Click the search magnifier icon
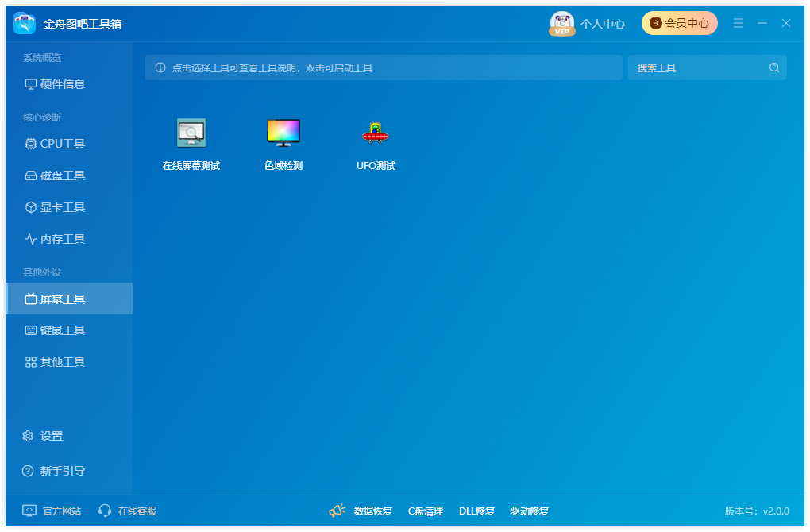This screenshot has height=532, width=810. 773,67
